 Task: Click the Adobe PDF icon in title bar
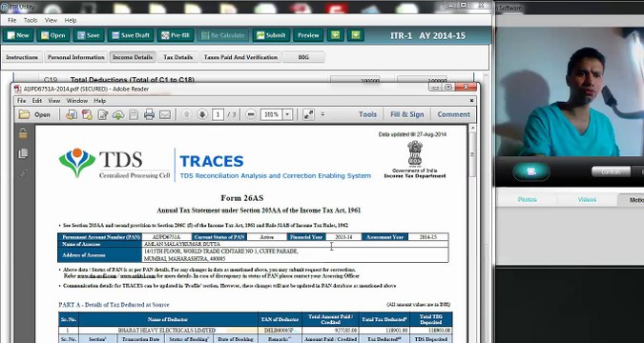(x=18, y=89)
